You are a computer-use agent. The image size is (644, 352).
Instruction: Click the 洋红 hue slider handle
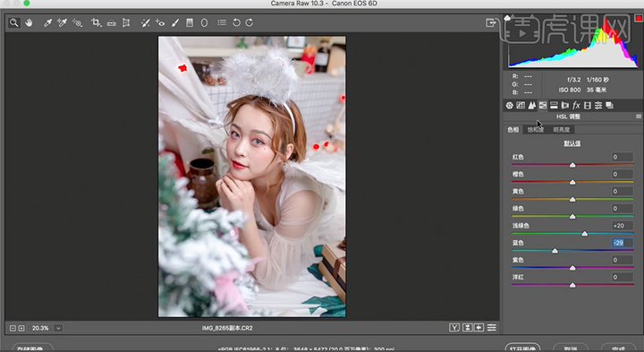(x=572, y=285)
